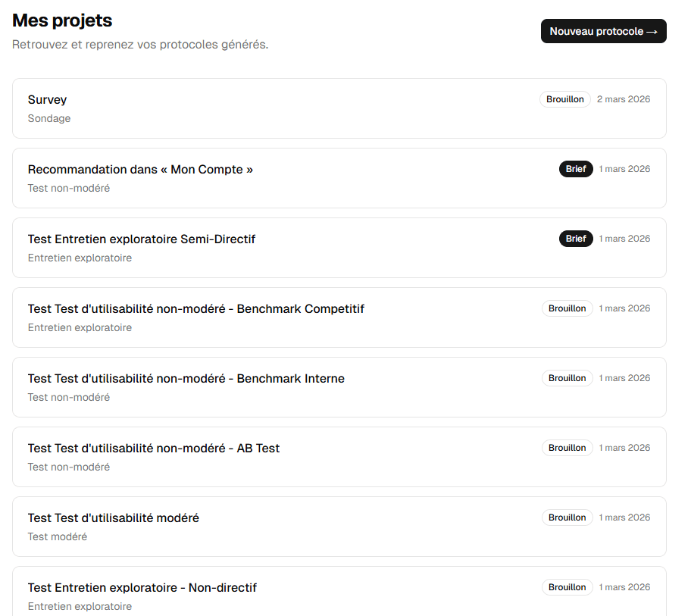Click the Brouillon badge on Benchmark Interne
Viewport: 691px width, 616px height.
tap(567, 377)
